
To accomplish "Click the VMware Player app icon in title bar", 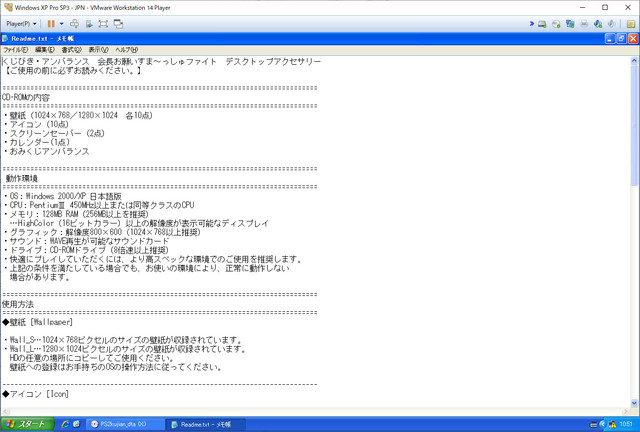I will point(8,7).
